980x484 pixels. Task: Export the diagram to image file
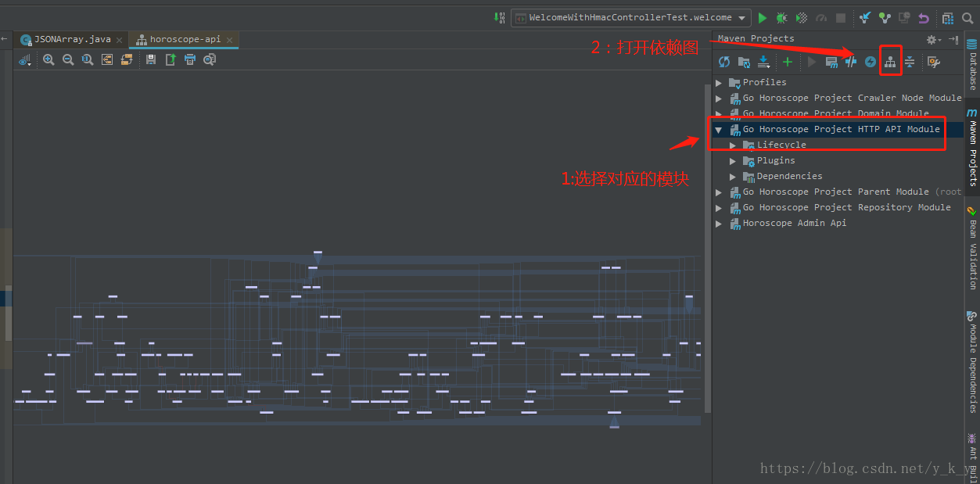point(171,59)
